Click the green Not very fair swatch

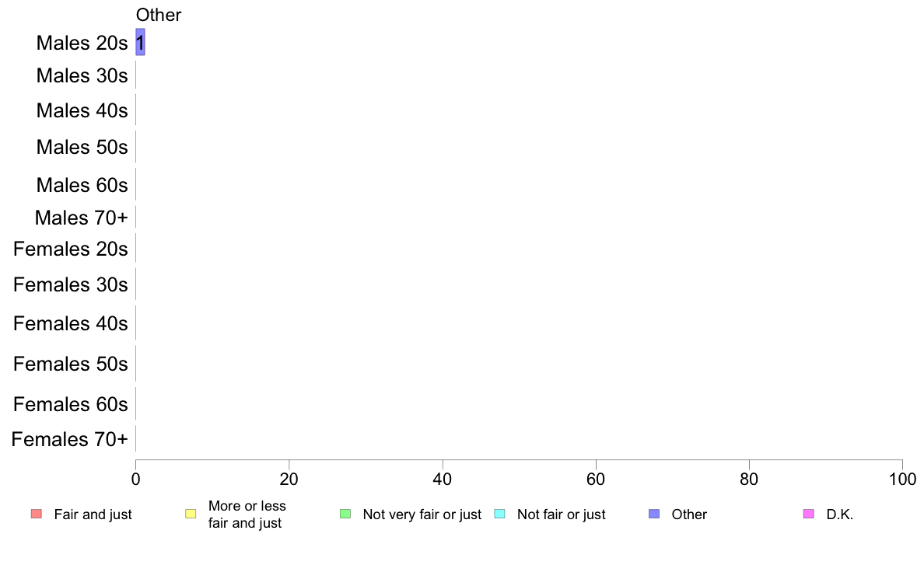[345, 514]
